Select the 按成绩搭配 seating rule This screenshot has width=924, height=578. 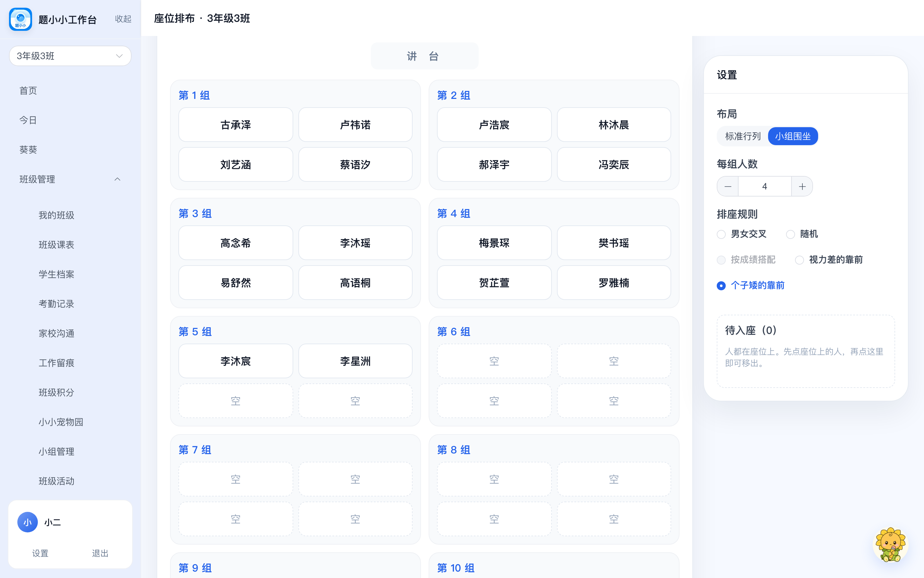click(x=746, y=260)
